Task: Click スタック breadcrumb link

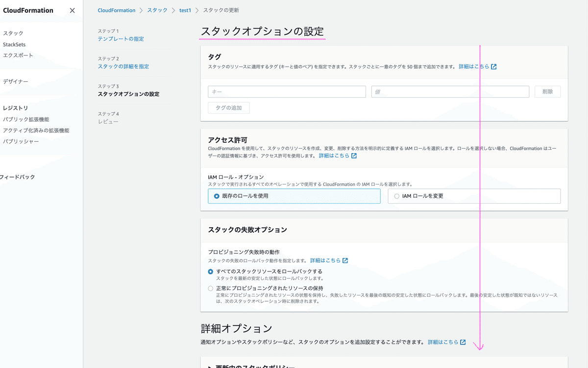Action: (157, 10)
